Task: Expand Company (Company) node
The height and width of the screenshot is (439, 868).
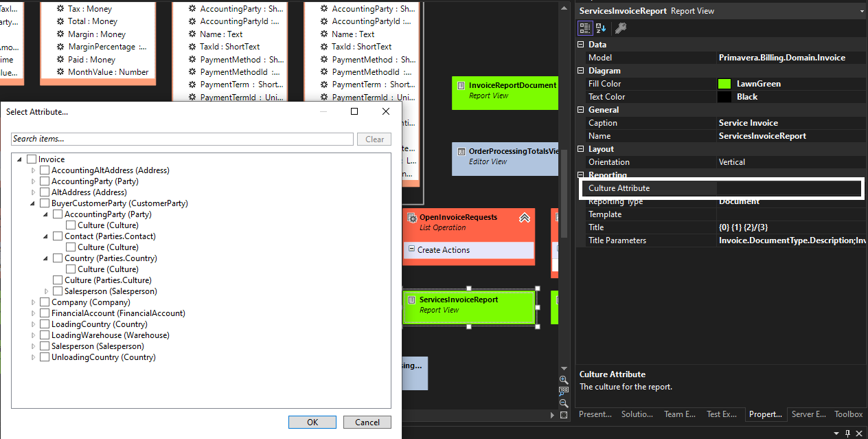Action: [x=33, y=302]
